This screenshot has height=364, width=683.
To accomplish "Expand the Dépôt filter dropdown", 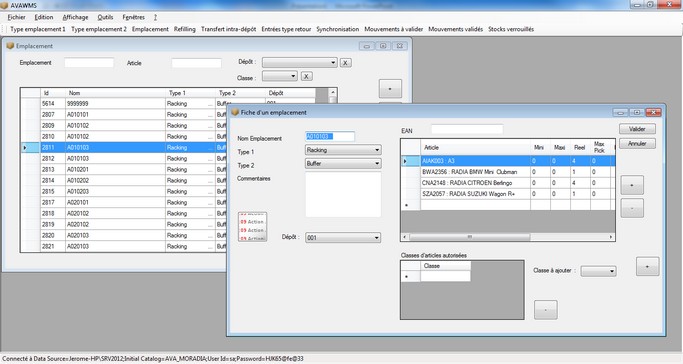I will [x=333, y=63].
